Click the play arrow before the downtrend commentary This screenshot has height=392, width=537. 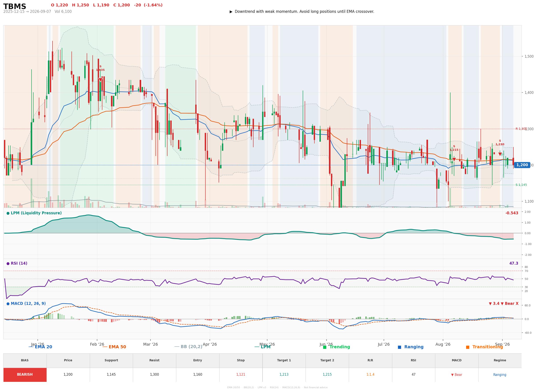[x=231, y=12]
